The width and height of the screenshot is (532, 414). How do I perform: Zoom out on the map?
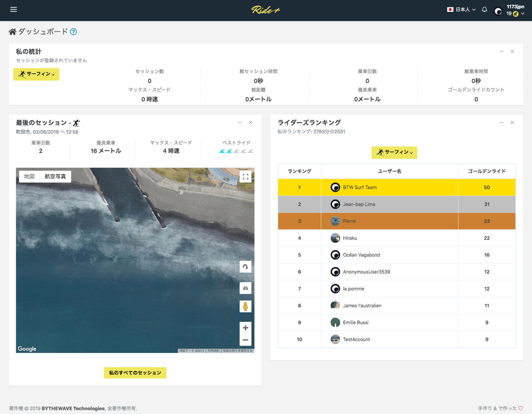[x=245, y=340]
